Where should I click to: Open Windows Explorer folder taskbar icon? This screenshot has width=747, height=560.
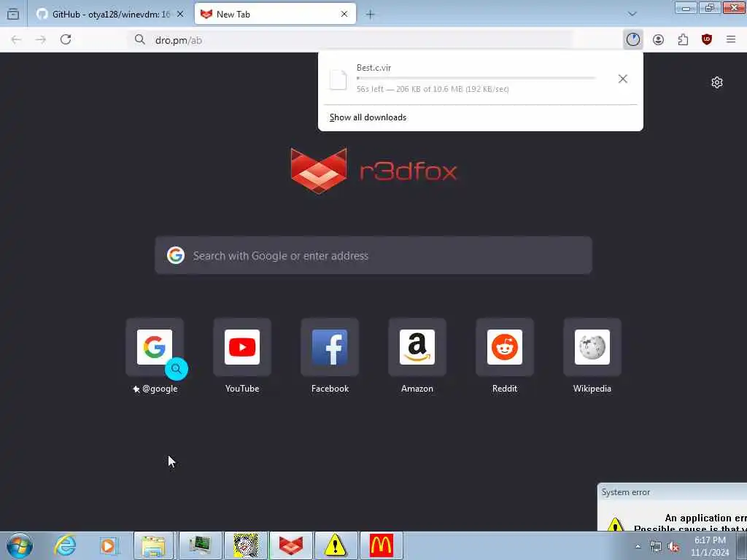(153, 545)
